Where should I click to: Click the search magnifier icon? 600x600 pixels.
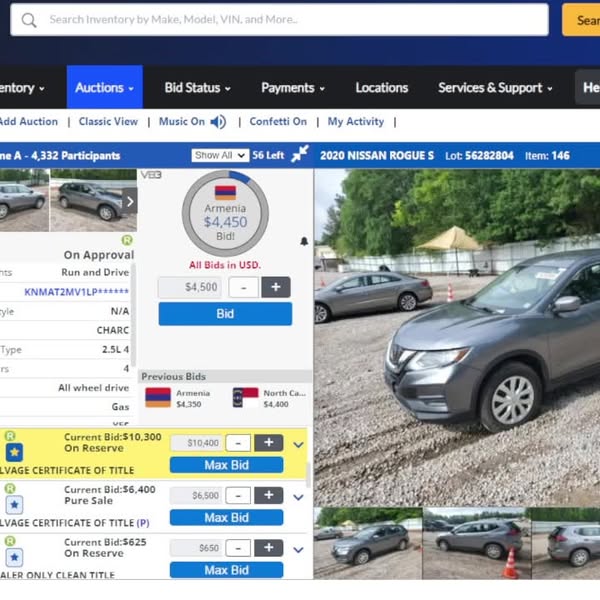29,20
